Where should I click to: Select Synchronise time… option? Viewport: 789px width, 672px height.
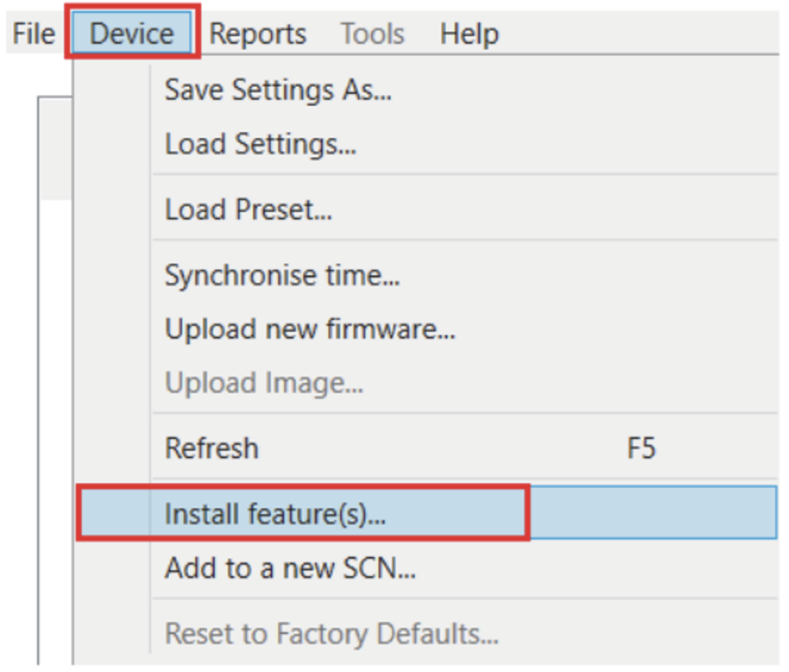pos(283,276)
